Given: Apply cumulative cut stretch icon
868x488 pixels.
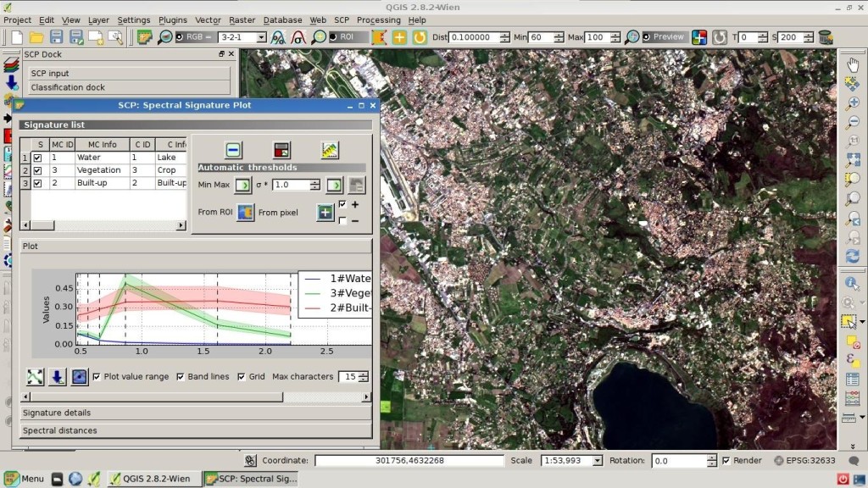Looking at the screenshot, I should pyautogui.click(x=278, y=37).
